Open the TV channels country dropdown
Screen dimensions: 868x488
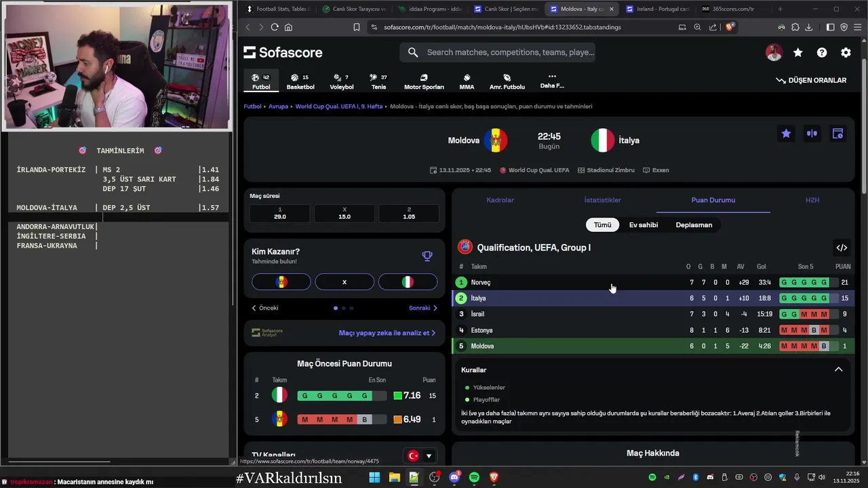click(419, 456)
